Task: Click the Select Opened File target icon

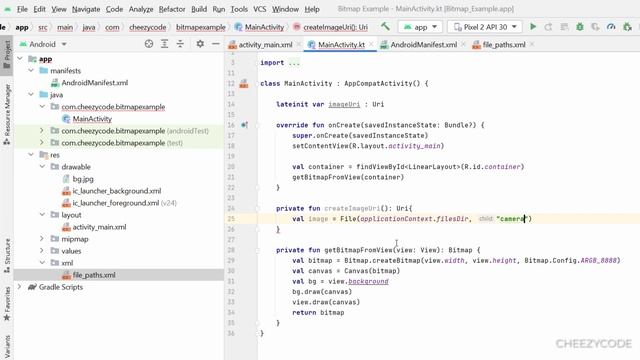Action: click(149, 44)
